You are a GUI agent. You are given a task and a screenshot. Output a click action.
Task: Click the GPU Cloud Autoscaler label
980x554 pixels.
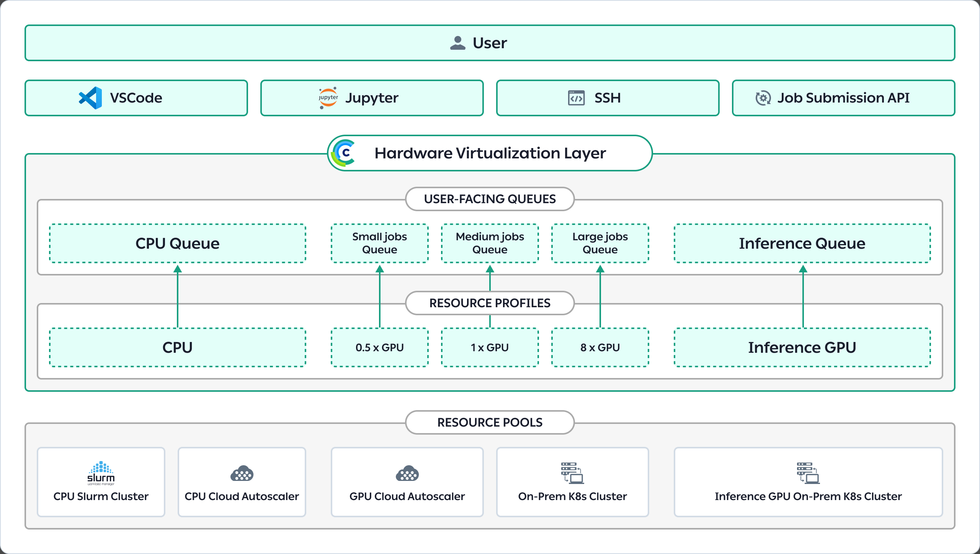(407, 496)
